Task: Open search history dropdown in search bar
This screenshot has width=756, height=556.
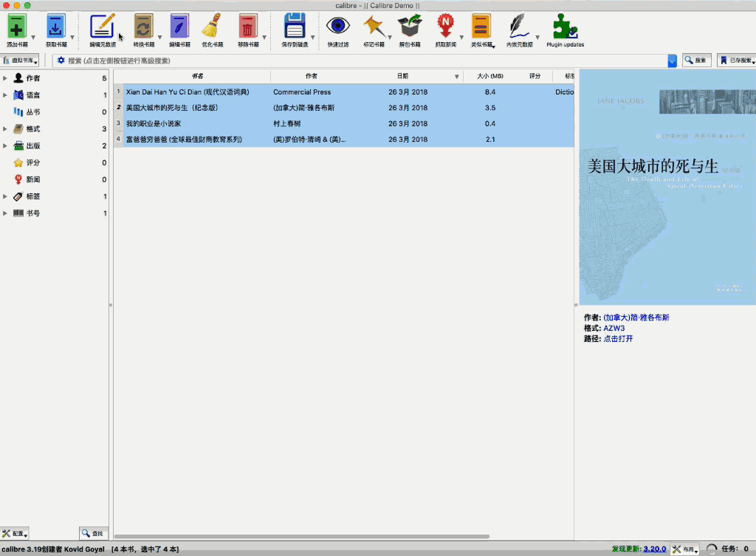Action: click(x=672, y=61)
